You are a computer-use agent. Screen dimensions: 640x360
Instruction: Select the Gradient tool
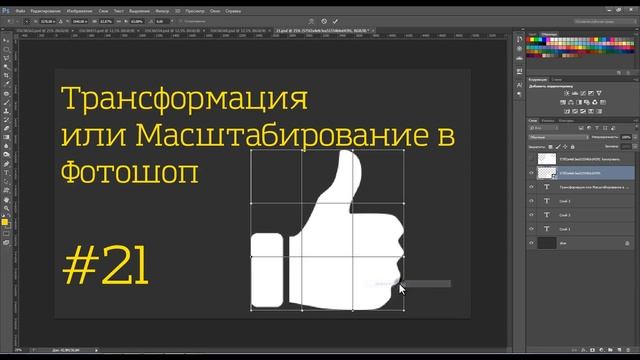pyautogui.click(x=6, y=137)
